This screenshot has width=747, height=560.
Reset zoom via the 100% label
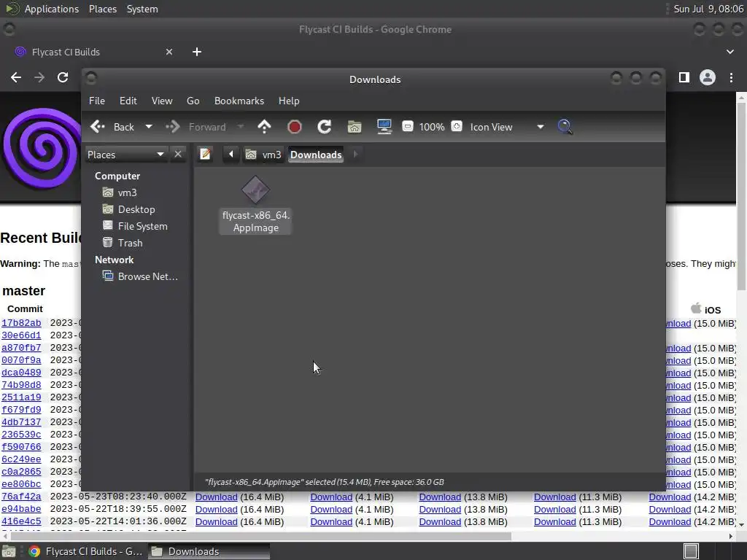(x=432, y=127)
